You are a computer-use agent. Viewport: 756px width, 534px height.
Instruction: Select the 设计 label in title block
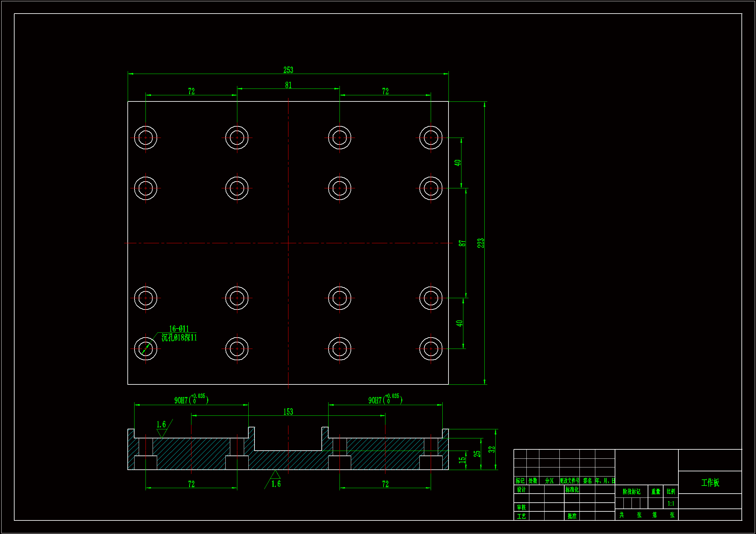pyautogui.click(x=521, y=490)
